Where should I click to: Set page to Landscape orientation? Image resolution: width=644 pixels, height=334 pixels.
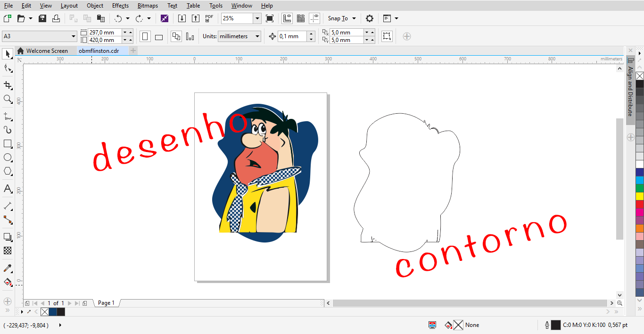[159, 36]
